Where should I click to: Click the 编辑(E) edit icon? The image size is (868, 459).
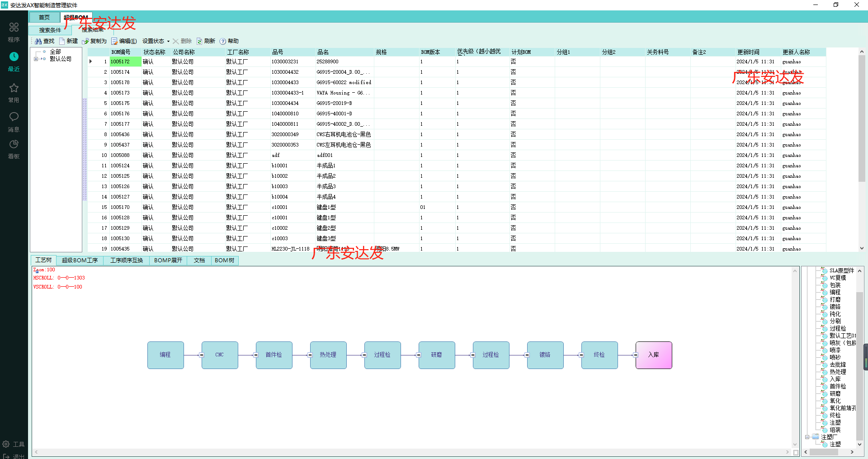114,41
